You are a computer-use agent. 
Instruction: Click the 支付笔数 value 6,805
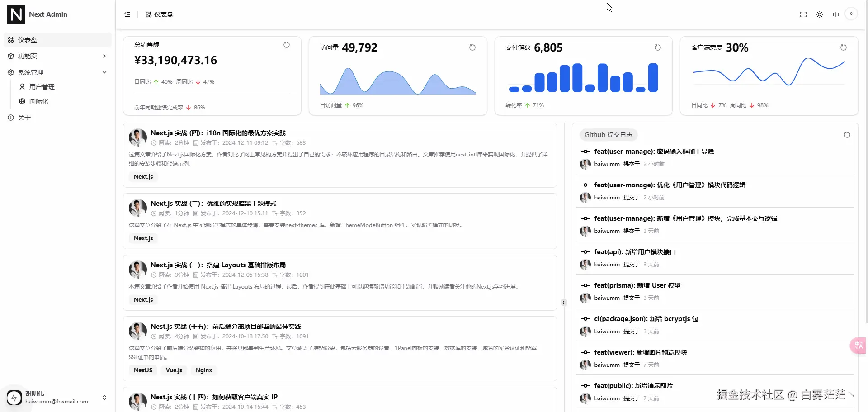pos(548,47)
